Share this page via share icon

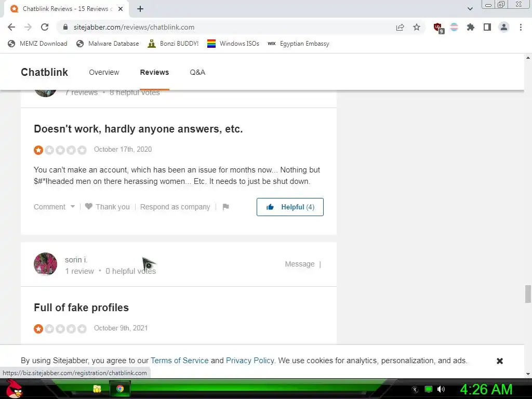click(400, 27)
